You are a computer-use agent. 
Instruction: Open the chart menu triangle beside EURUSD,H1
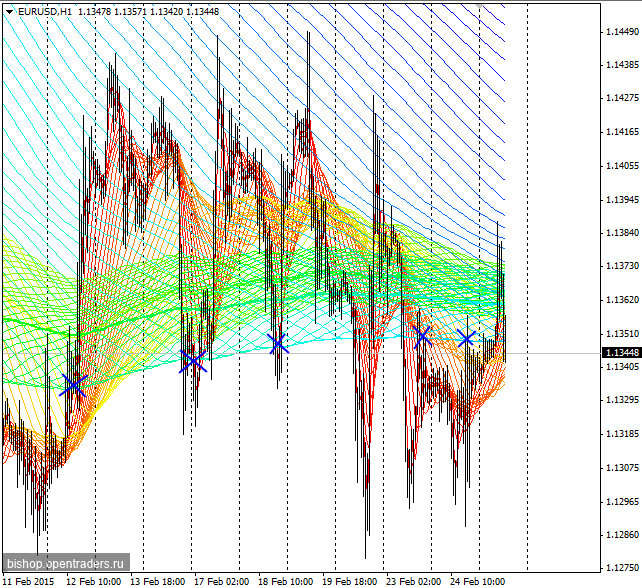tap(9, 12)
